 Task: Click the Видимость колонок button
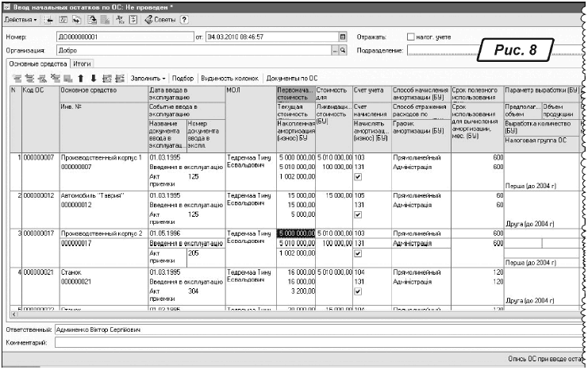(229, 79)
